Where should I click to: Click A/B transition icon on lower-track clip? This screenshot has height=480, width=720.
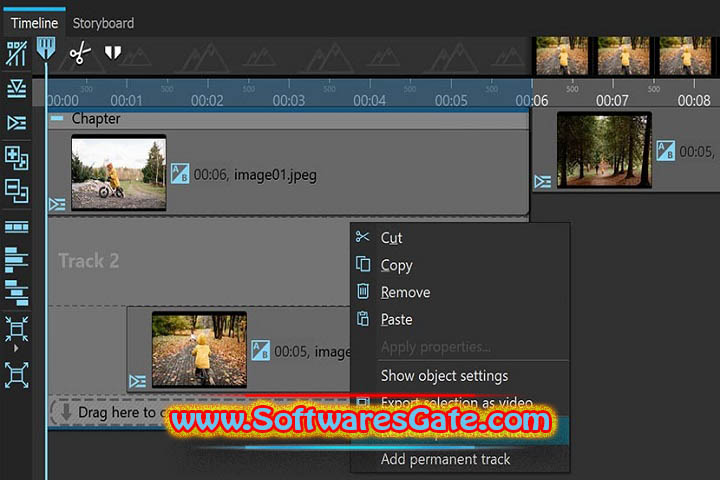260,350
